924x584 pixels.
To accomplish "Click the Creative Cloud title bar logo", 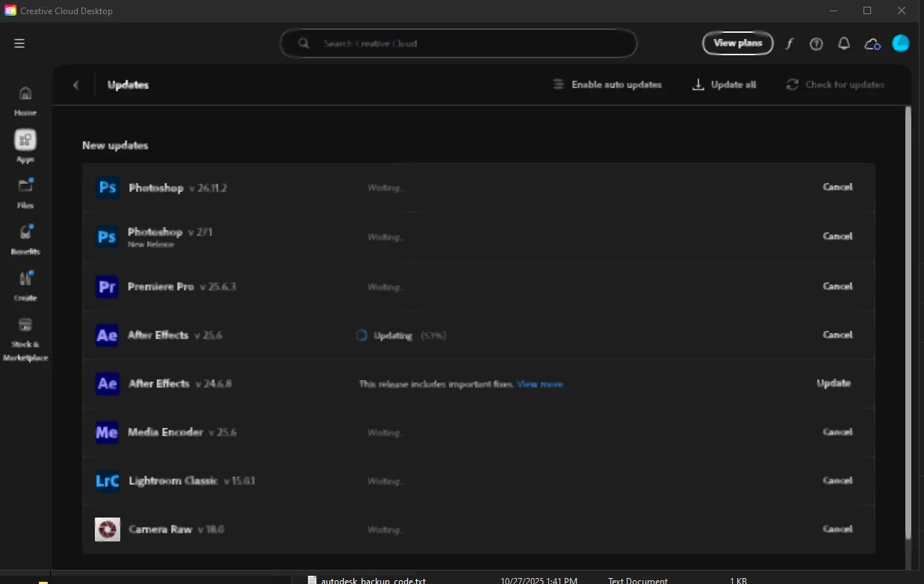I will click(x=10, y=10).
